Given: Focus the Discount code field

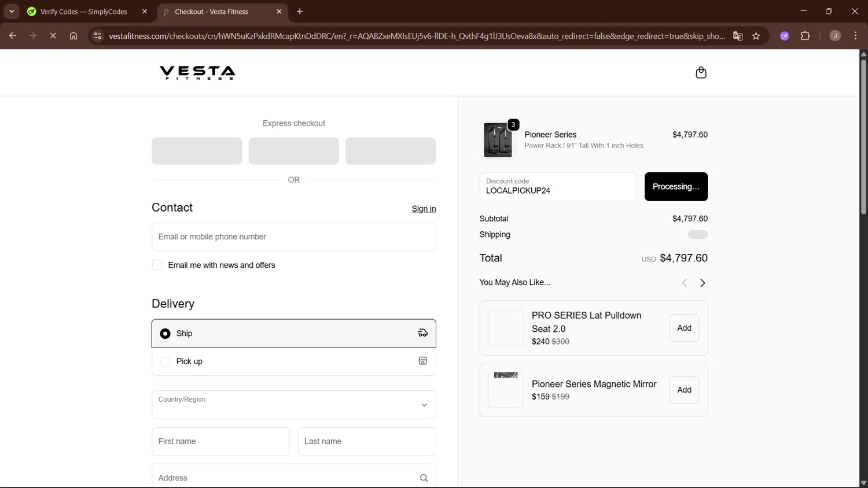Looking at the screenshot, I should tap(558, 187).
